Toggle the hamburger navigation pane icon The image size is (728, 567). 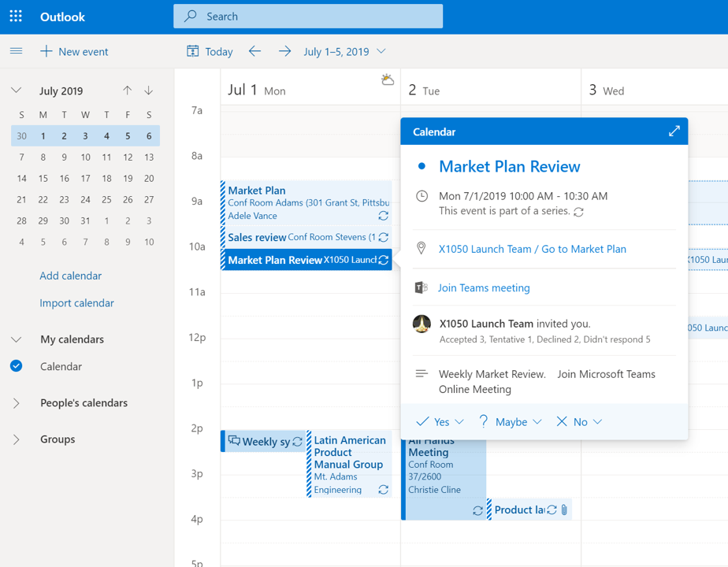pyautogui.click(x=17, y=51)
